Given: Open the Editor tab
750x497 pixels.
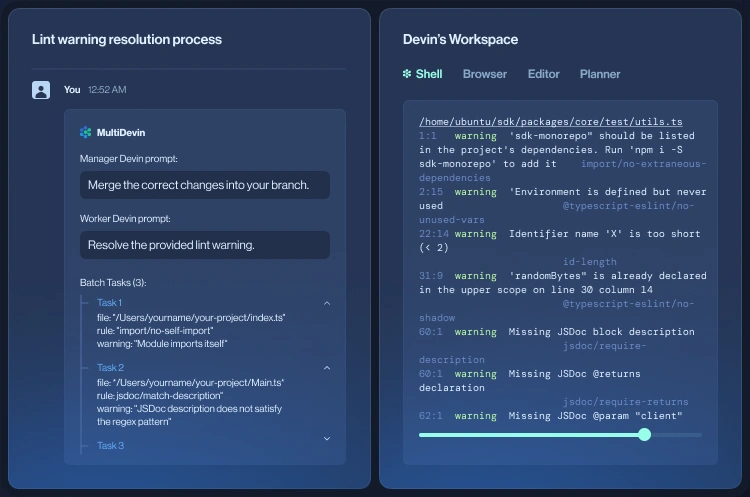Looking at the screenshot, I should [543, 74].
